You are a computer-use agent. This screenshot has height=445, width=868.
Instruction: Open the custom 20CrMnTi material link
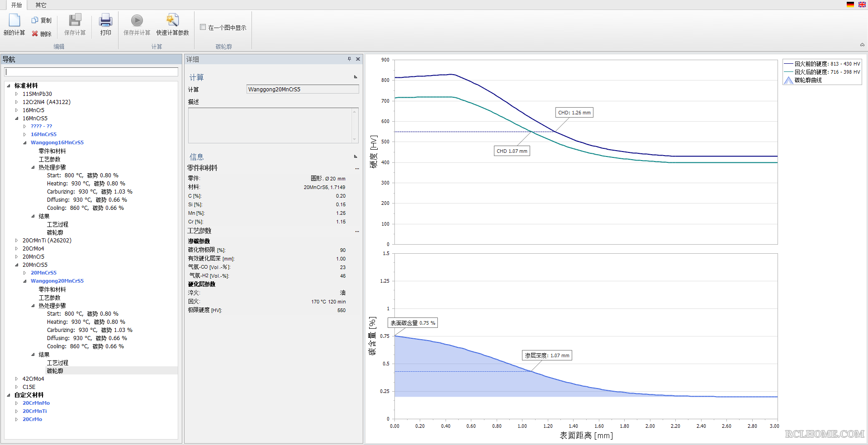(34, 411)
